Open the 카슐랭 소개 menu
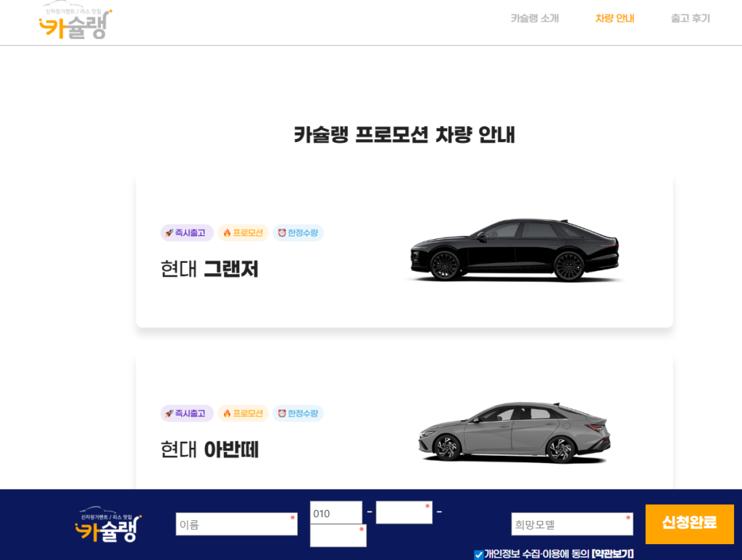The width and height of the screenshot is (742, 560). (534, 19)
